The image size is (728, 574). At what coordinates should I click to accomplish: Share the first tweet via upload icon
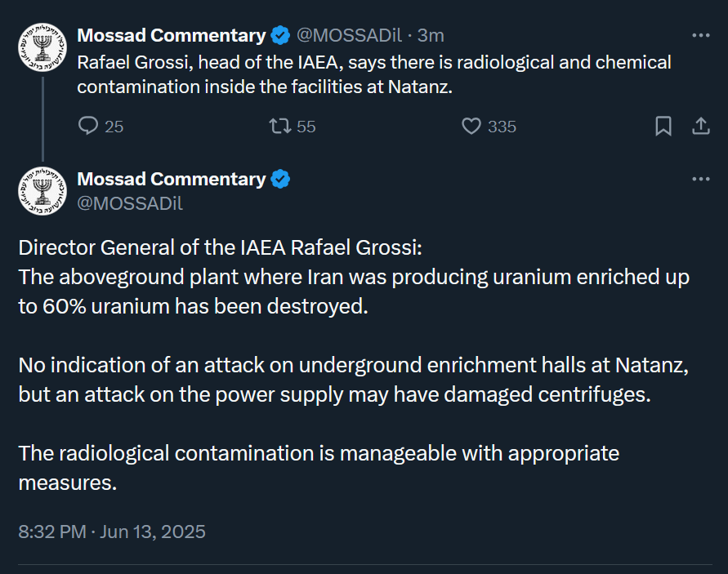[x=700, y=126]
